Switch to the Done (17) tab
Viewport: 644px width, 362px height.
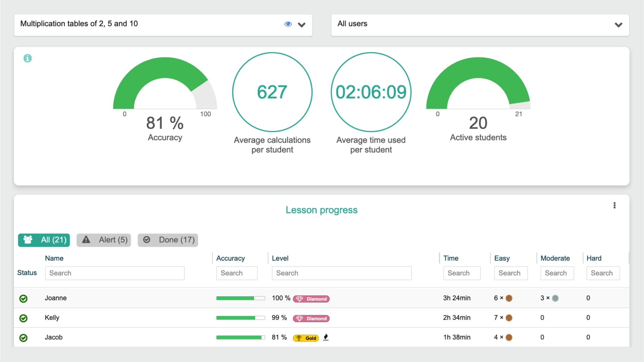pyautogui.click(x=168, y=240)
